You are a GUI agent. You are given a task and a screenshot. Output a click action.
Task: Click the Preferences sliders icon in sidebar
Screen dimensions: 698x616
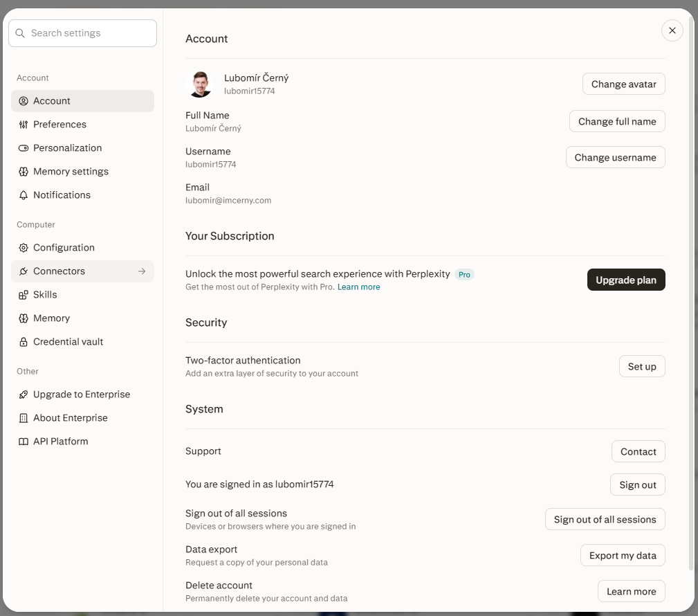click(23, 125)
